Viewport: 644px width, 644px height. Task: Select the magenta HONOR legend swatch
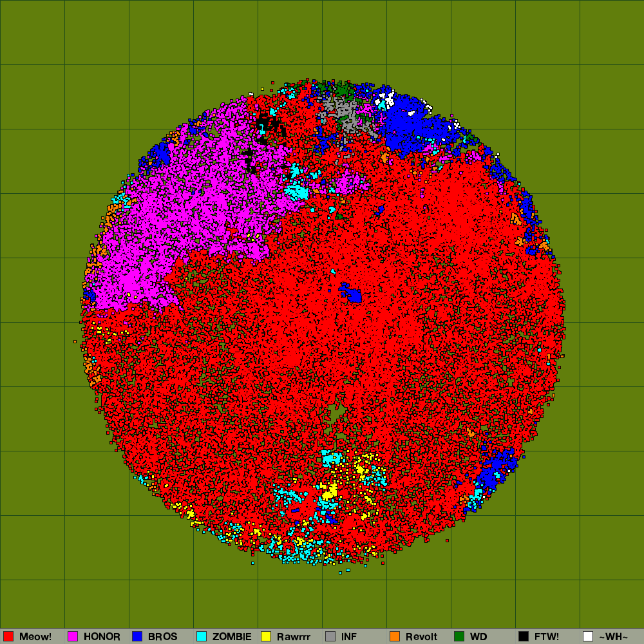73,636
